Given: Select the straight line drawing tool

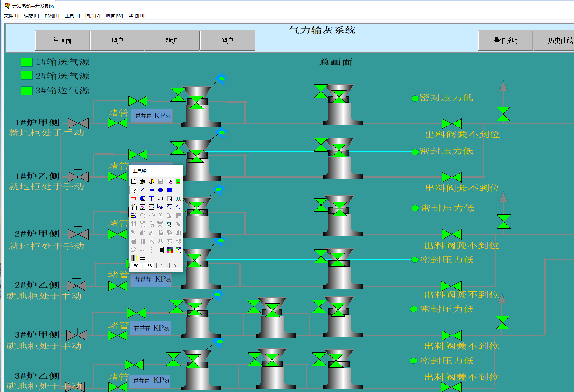Looking at the screenshot, I should [x=143, y=190].
